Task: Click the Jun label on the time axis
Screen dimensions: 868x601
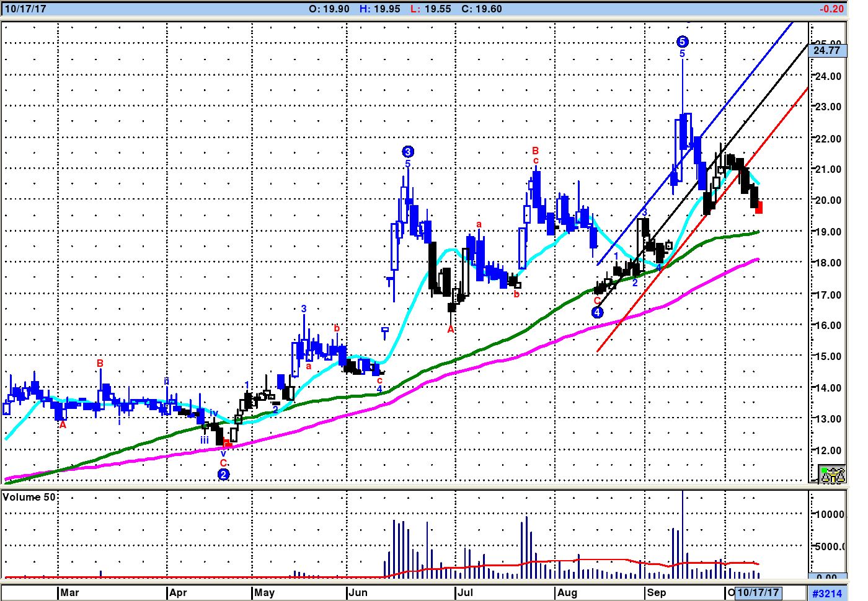Action: point(358,593)
